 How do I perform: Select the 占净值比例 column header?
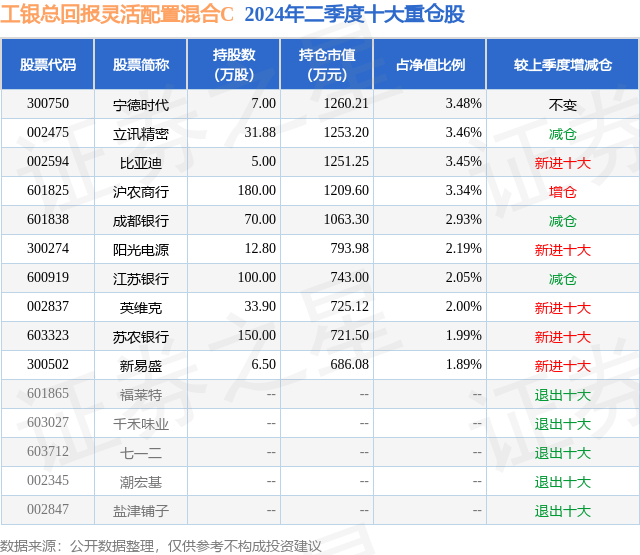[x=430, y=64]
